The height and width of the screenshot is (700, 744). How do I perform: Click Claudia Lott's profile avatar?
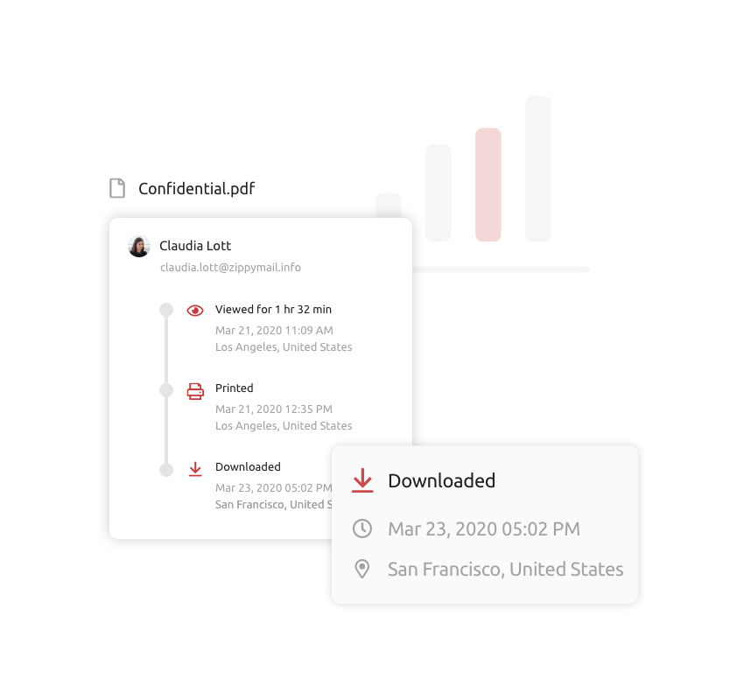(x=139, y=246)
